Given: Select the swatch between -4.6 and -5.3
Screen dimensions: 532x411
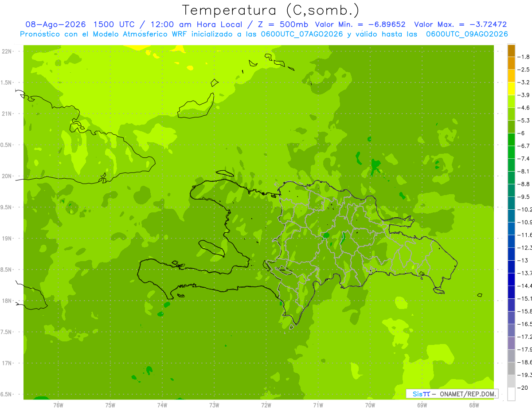Looking at the screenshot, I should 511,114.
